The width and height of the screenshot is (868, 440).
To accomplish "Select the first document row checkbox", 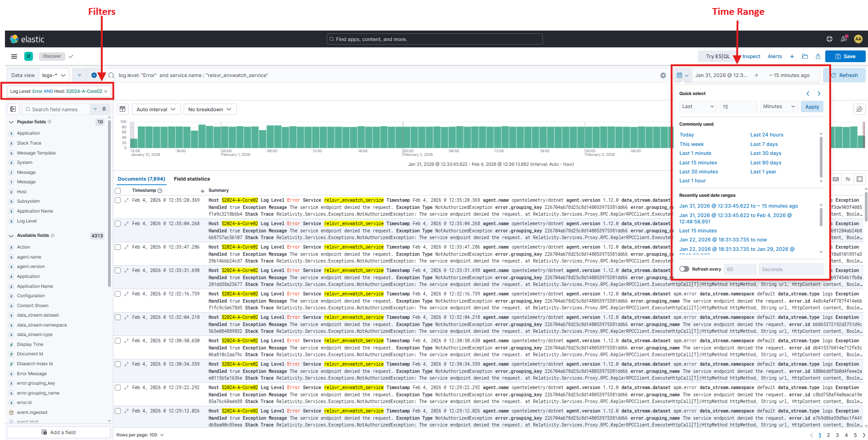I will [x=118, y=200].
